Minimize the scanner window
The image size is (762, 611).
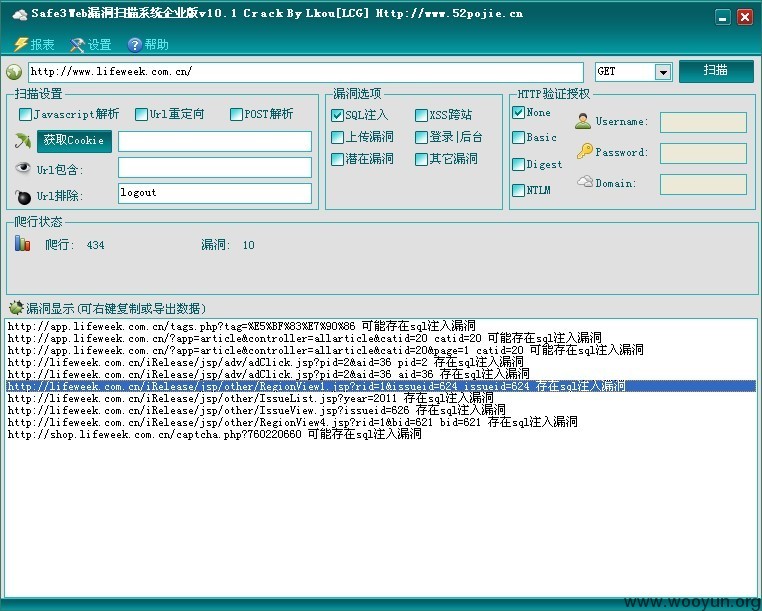coord(723,17)
